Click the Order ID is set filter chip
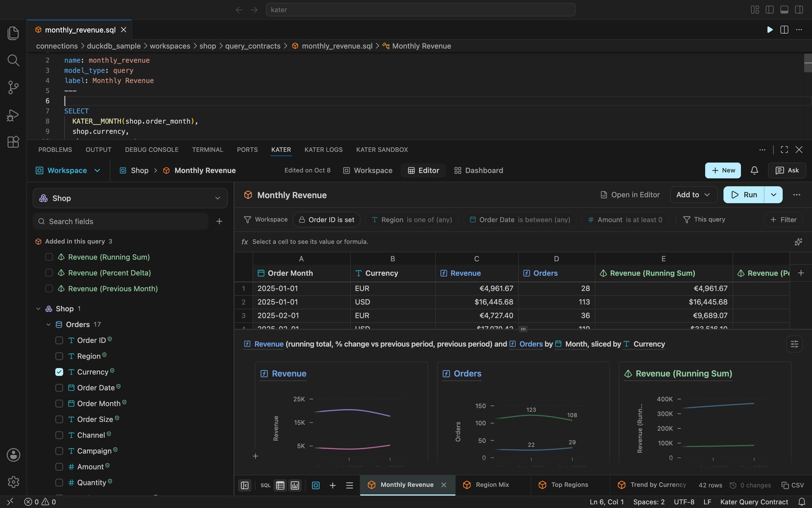 (327, 219)
